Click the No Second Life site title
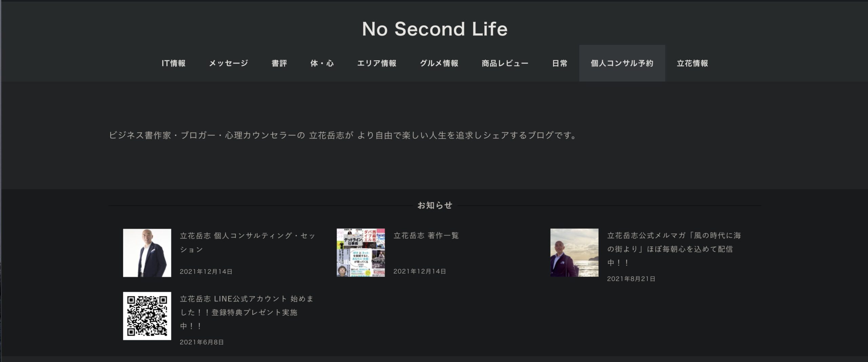 434,29
